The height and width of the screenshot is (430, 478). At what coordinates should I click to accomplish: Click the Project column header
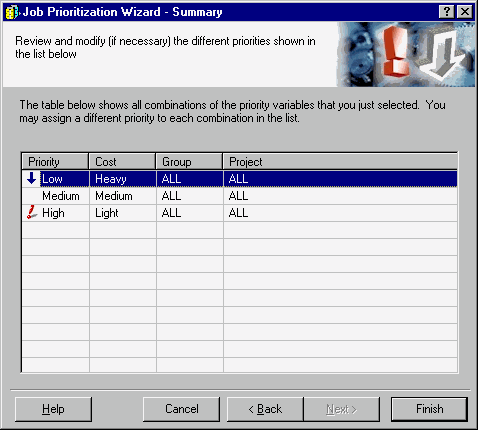340,162
